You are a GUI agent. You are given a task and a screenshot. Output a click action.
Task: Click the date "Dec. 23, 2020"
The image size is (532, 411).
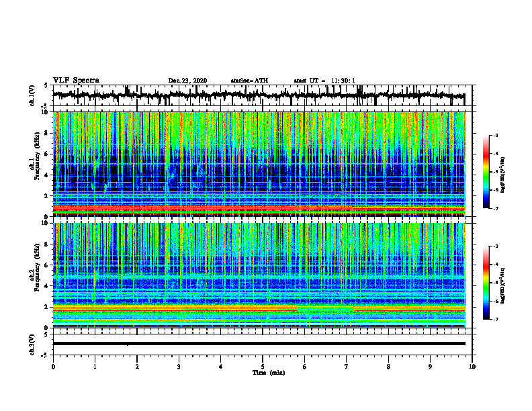(187, 81)
